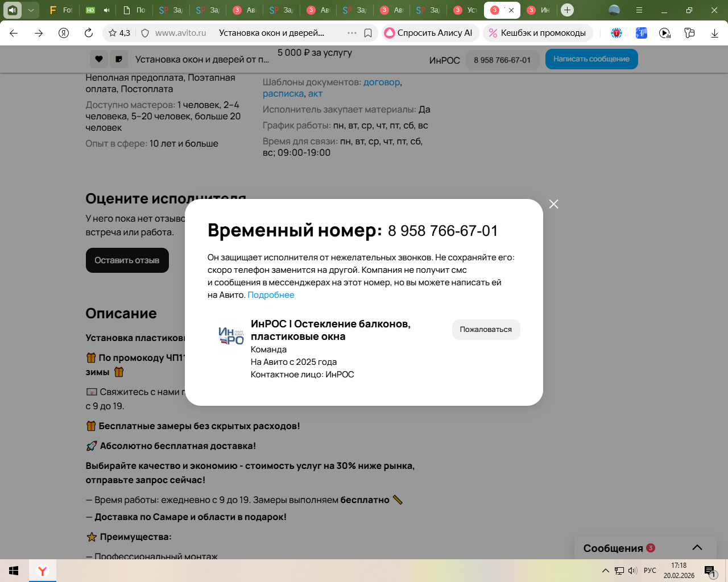Open network status tray icon
Screen dimensions: 728x582
(x=619, y=571)
